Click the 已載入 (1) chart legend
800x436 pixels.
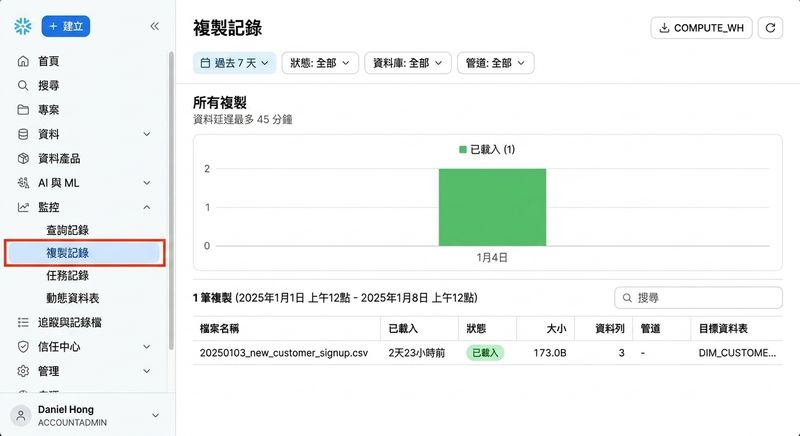pyautogui.click(x=487, y=149)
